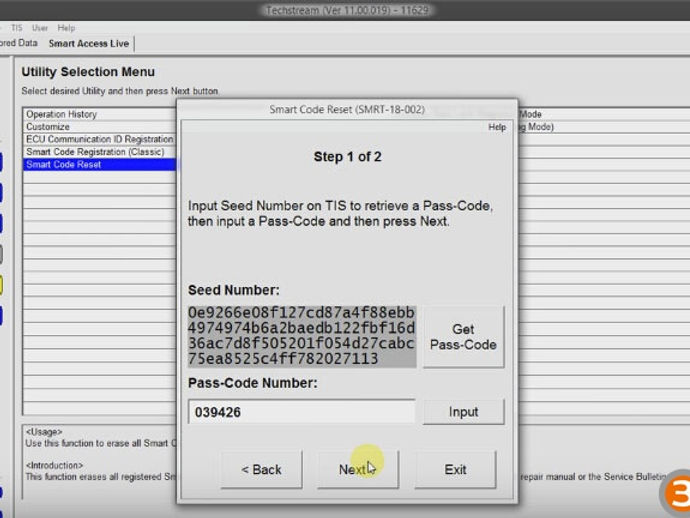Exit the Smart Code Reset dialog

tap(455, 470)
